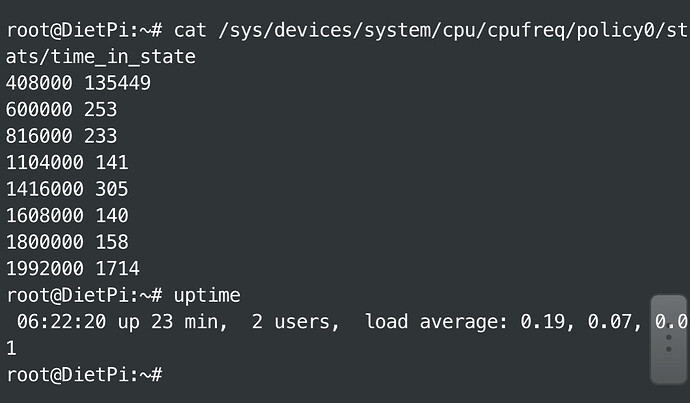Click the 1104000 141 output line
690x403 pixels.
pyautogui.click(x=67, y=162)
